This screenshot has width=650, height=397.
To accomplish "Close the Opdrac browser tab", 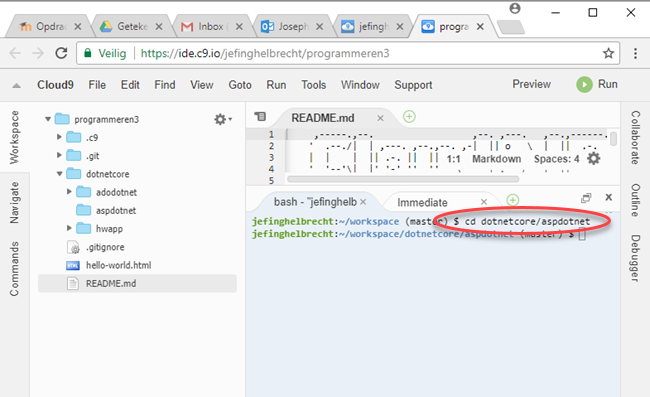I will tap(78, 27).
